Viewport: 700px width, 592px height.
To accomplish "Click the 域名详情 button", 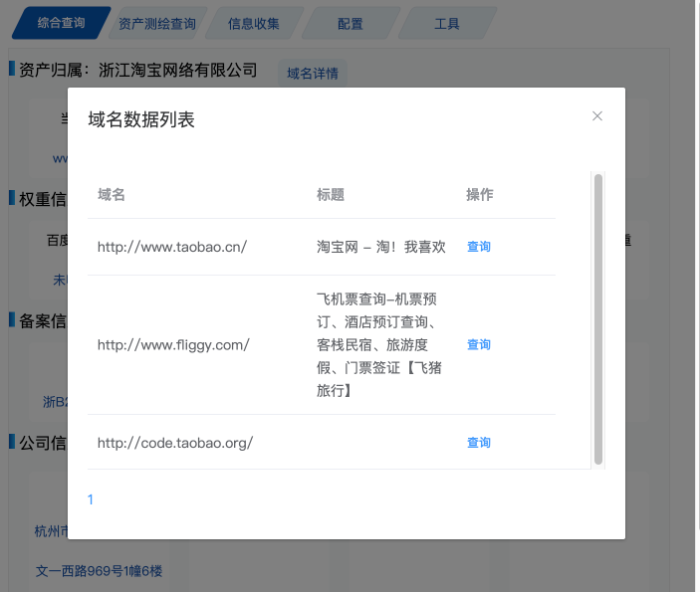I will (x=313, y=74).
